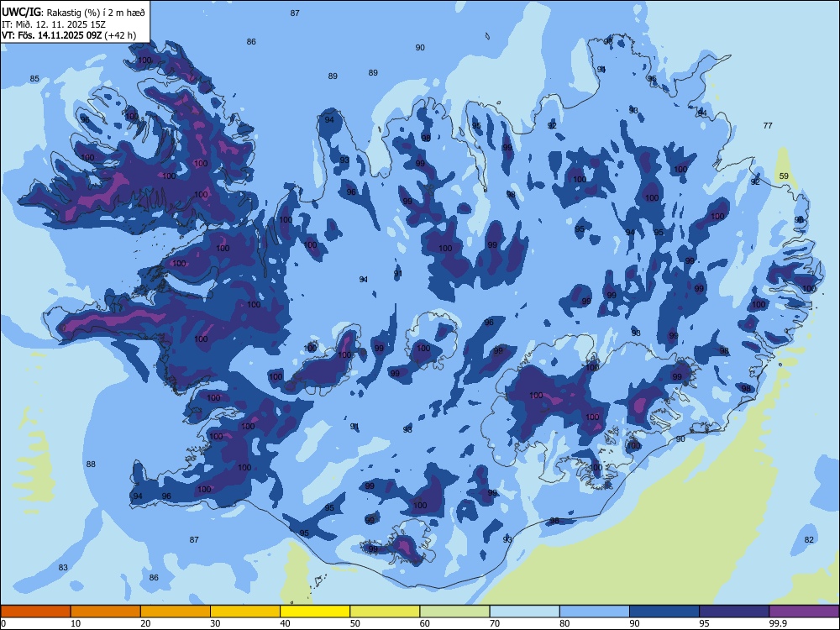Viewport: 840px width, 630px height.
Task: Click the 'UWC/IG: Rakastig (%) í 2 m hæð' title
Action: point(73,12)
